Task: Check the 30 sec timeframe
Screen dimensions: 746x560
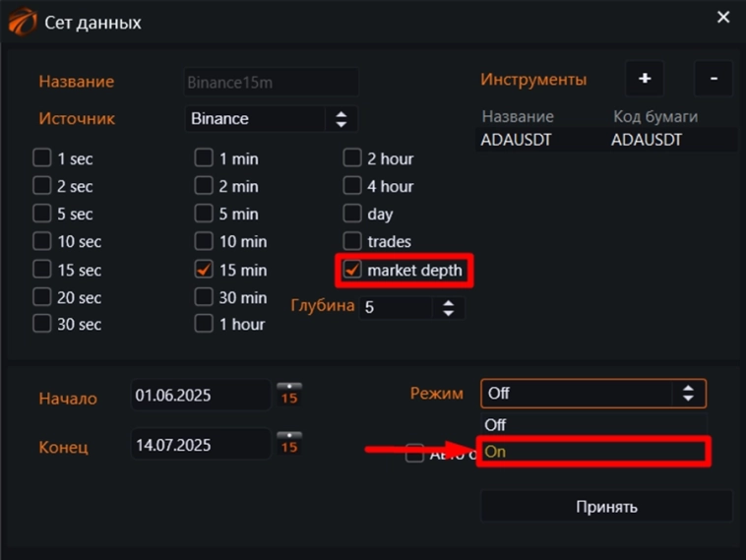Action: pyautogui.click(x=42, y=324)
